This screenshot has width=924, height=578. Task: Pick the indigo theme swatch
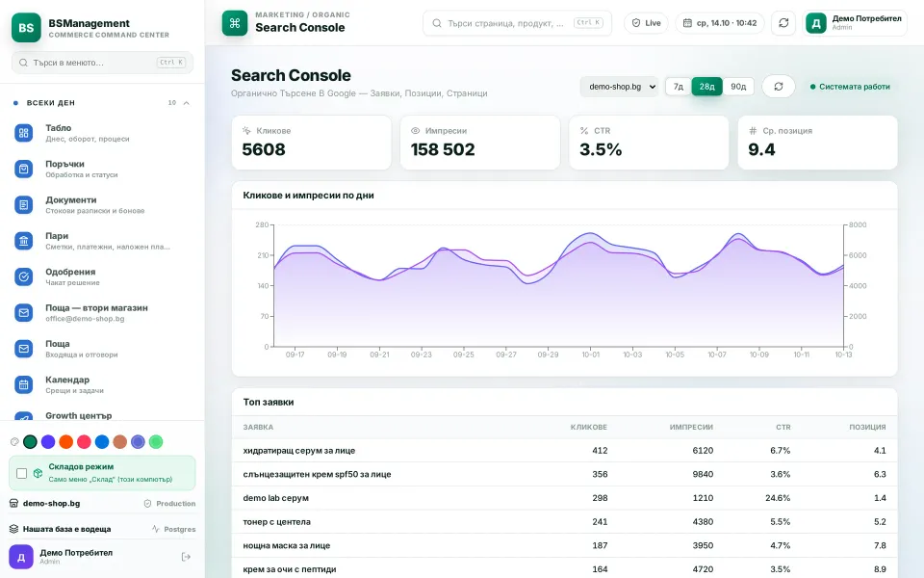point(138,442)
